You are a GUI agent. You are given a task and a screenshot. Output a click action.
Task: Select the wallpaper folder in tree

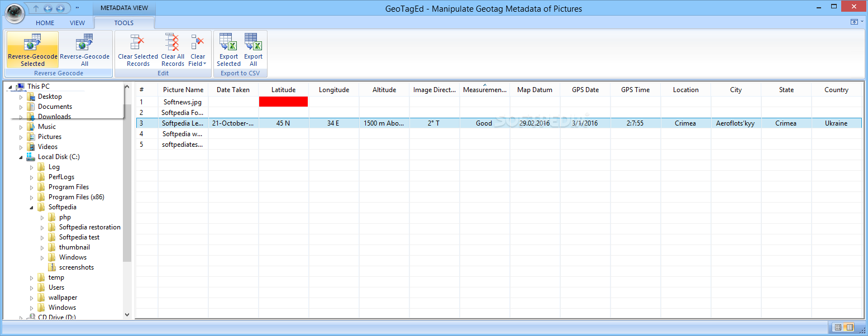tap(63, 297)
